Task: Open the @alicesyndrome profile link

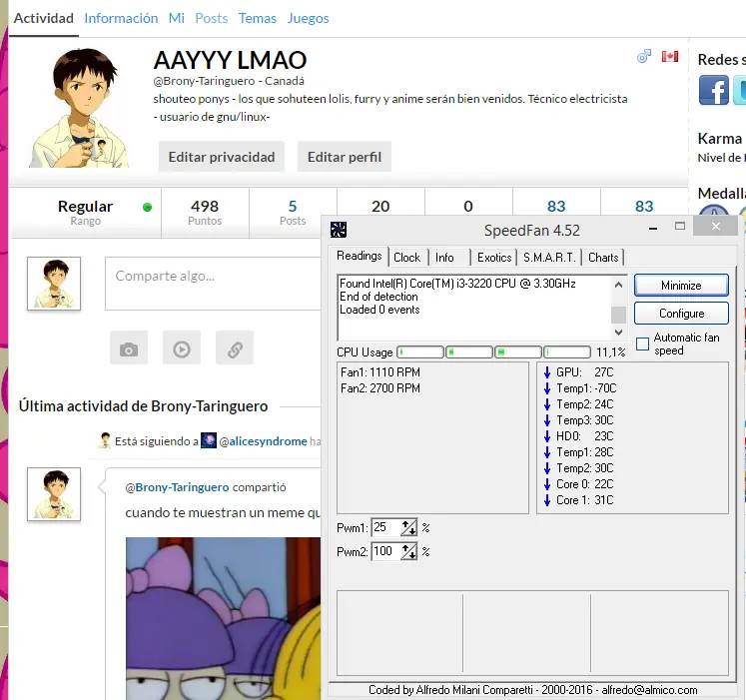Action: (263, 441)
